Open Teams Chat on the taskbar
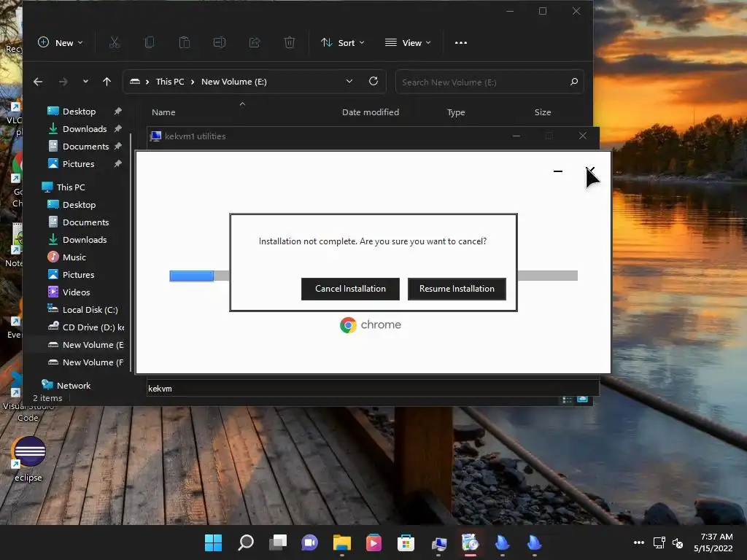Viewport: 747px width, 560px height. 309,542
